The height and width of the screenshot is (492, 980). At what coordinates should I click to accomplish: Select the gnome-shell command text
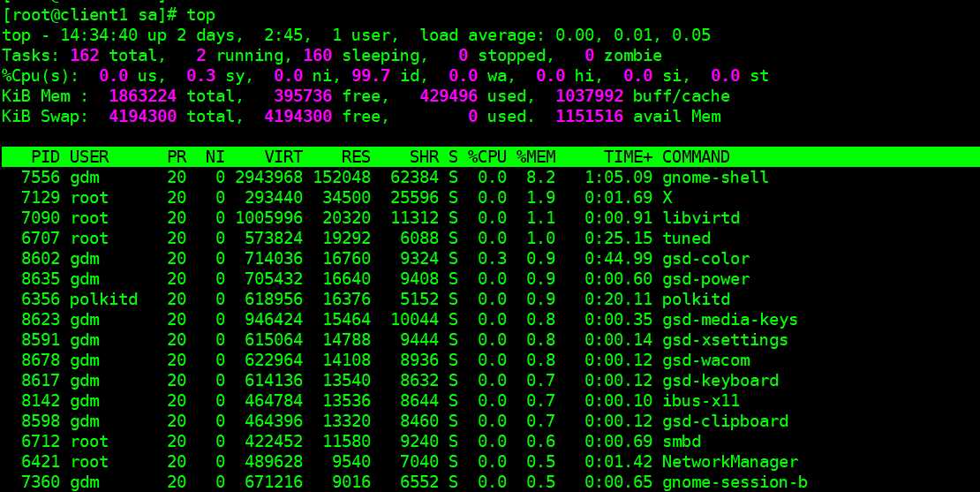(x=715, y=178)
